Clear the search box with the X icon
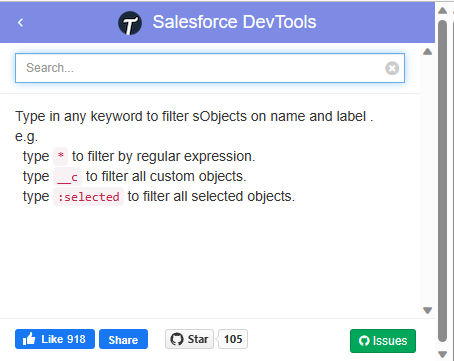Image resolution: width=454 pixels, height=361 pixels. click(x=392, y=68)
